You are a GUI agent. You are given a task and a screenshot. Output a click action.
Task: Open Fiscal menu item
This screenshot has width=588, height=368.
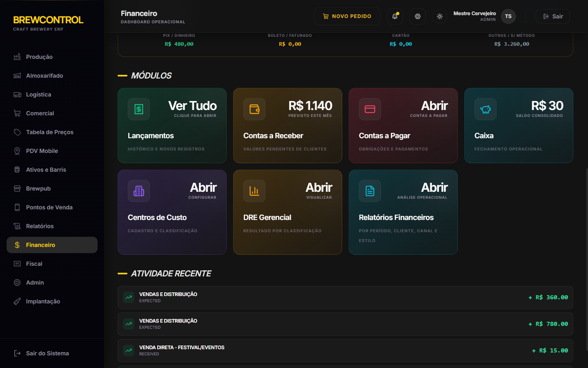pos(52,264)
